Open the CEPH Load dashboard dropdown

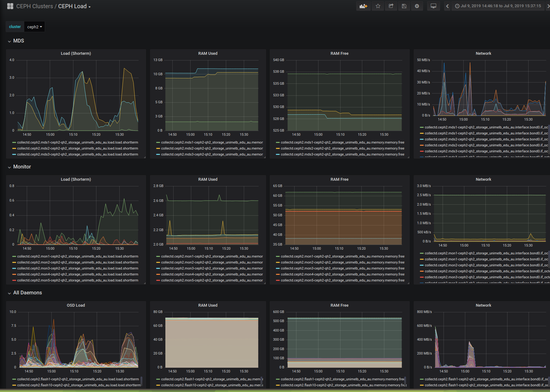[74, 6]
